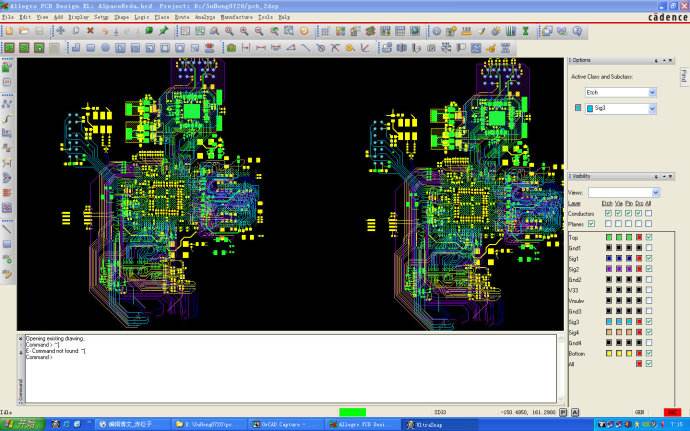Open the Route menu
This screenshot has height=431, width=690.
[182, 17]
